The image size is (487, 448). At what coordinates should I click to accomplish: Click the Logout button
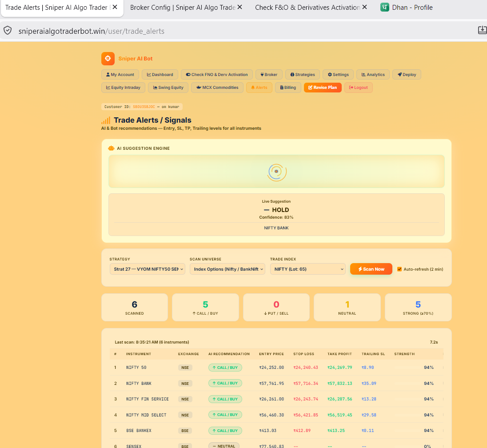358,88
